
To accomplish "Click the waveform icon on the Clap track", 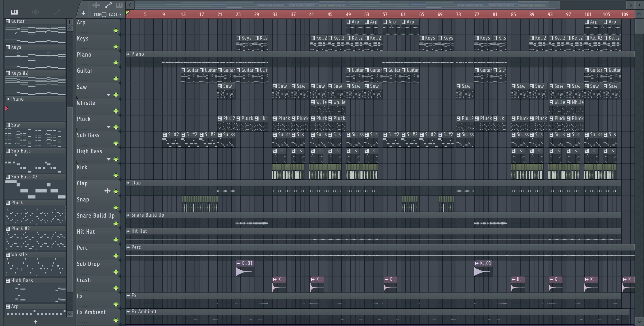I will 108,191.
